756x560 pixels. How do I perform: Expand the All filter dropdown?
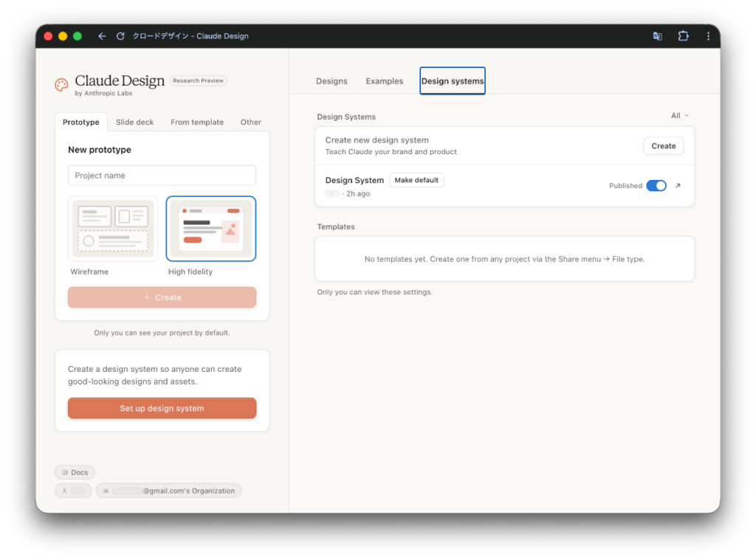pyautogui.click(x=679, y=116)
